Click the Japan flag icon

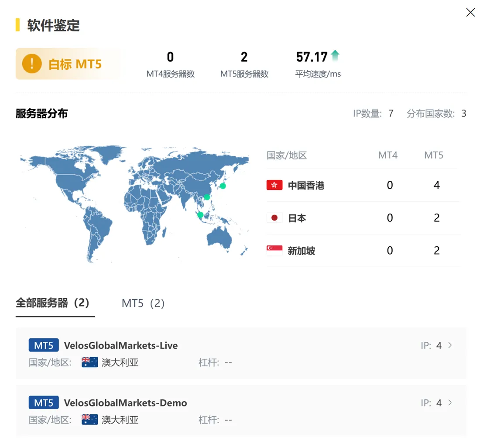click(x=274, y=218)
